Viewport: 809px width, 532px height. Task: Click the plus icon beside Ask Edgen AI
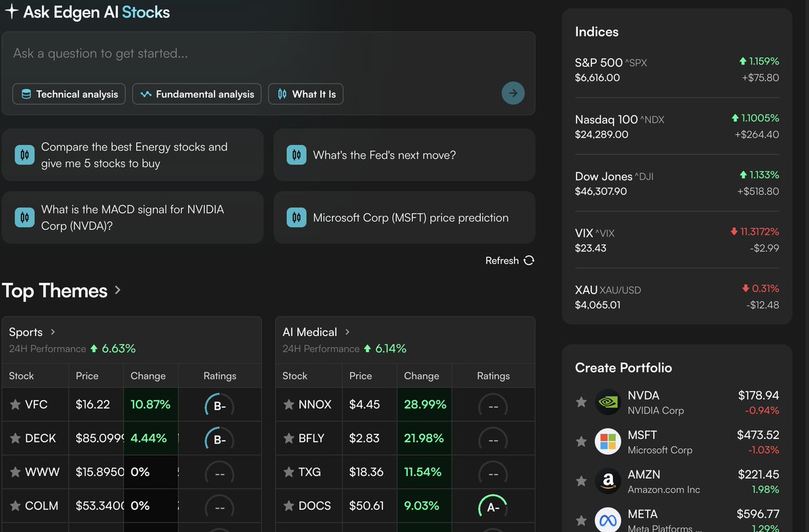(11, 11)
